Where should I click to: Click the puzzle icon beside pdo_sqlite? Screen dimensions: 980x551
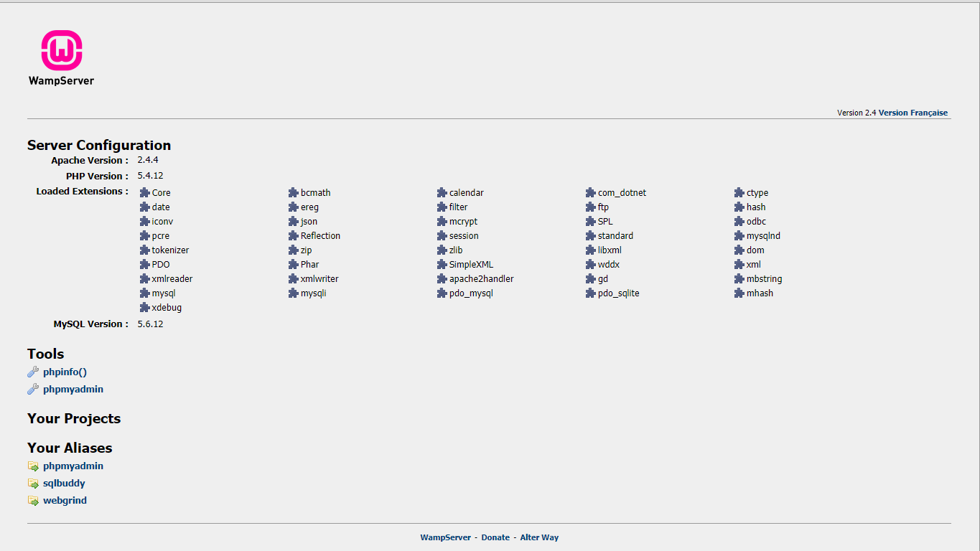click(x=591, y=293)
